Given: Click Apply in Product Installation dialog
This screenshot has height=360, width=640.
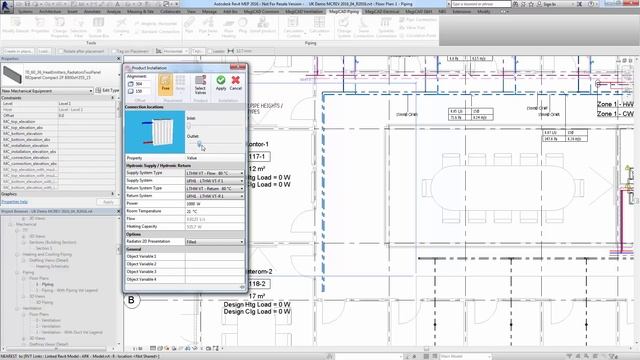Looking at the screenshot, I should coord(221,83).
